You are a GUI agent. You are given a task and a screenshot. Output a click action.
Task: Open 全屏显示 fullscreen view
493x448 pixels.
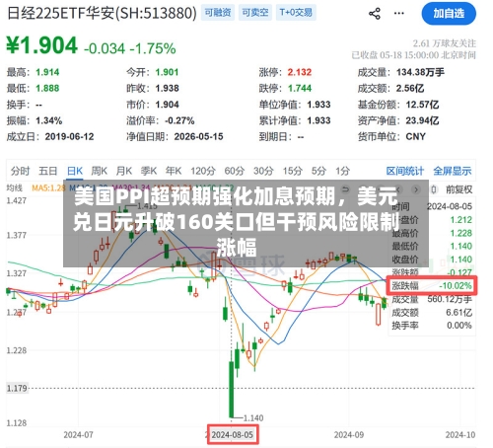click(453, 171)
